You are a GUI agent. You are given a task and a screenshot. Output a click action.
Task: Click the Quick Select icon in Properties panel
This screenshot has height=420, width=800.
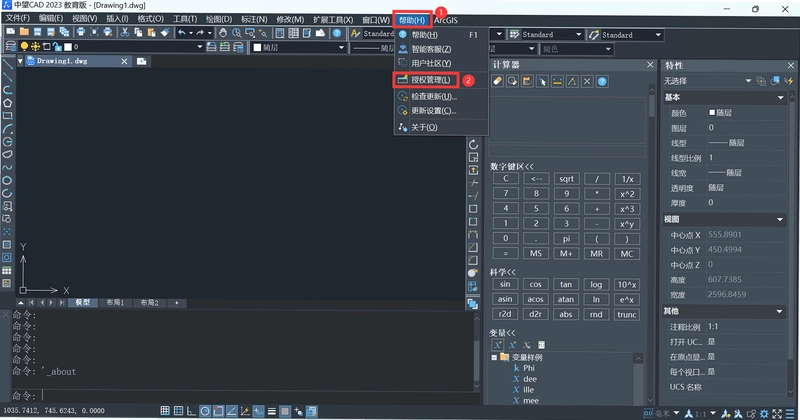(x=789, y=81)
